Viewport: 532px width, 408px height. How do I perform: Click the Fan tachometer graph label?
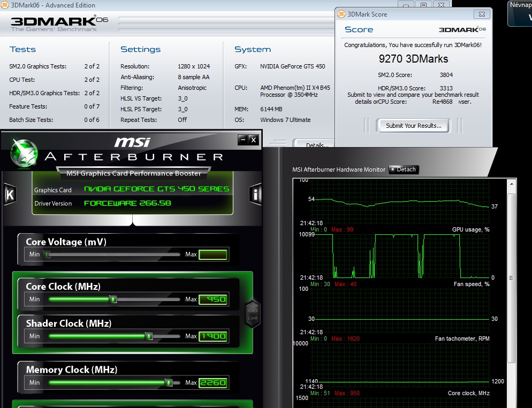pos(462,338)
